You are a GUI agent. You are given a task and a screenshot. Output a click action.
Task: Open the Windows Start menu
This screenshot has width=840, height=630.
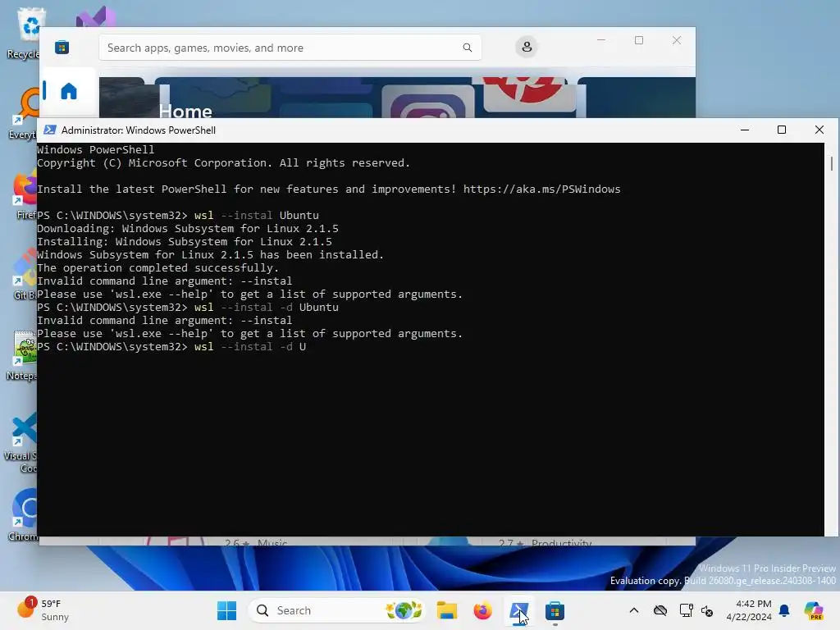226,610
